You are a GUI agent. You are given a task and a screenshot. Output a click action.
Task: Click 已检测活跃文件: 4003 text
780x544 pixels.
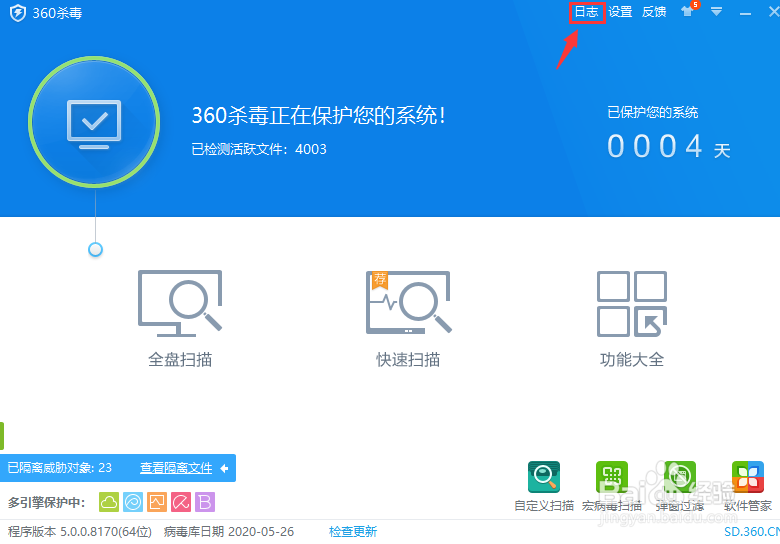[x=259, y=149]
